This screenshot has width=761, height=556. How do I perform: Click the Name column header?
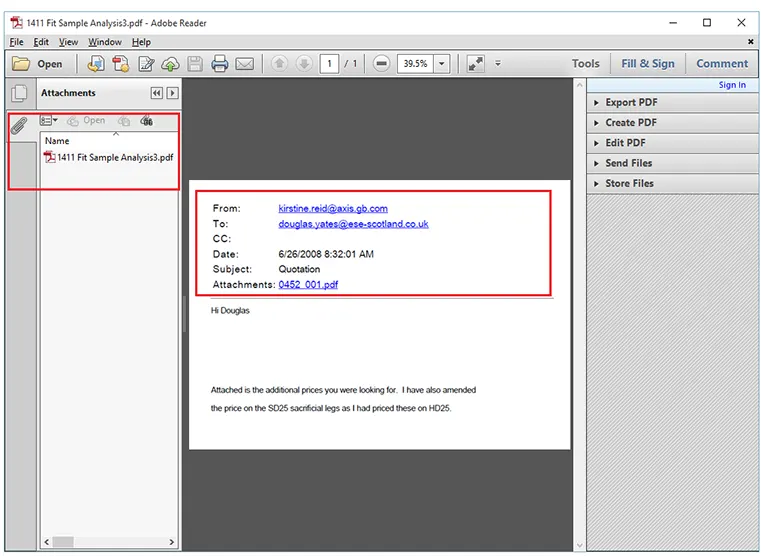click(57, 141)
